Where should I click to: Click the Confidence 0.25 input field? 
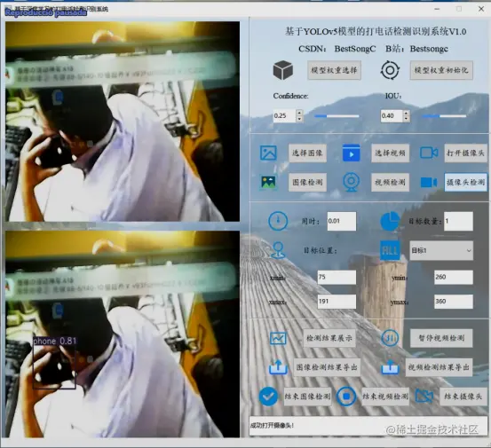coord(284,115)
